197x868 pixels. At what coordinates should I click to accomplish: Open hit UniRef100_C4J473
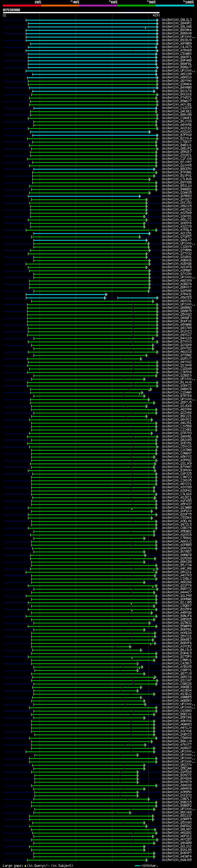(177, 47)
